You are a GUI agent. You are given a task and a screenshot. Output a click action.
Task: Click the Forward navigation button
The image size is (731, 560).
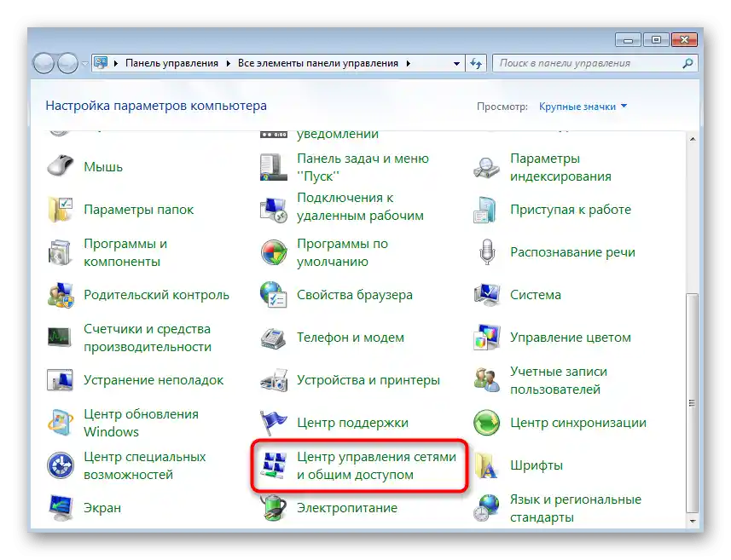[x=67, y=63]
